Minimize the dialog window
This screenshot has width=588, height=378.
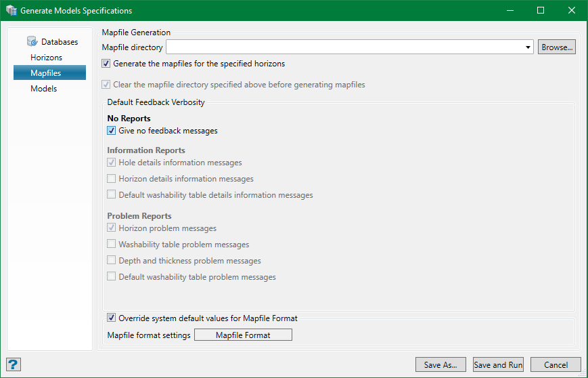coord(510,10)
